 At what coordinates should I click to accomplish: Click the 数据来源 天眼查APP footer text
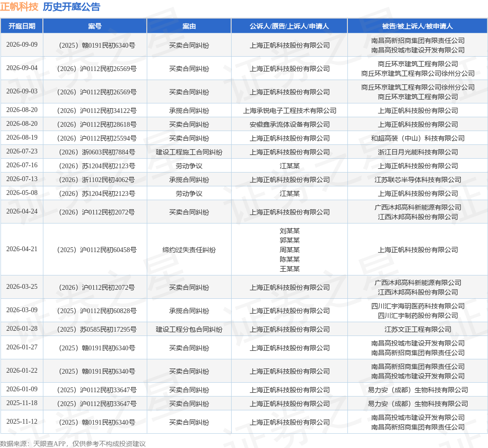(x=73, y=444)
